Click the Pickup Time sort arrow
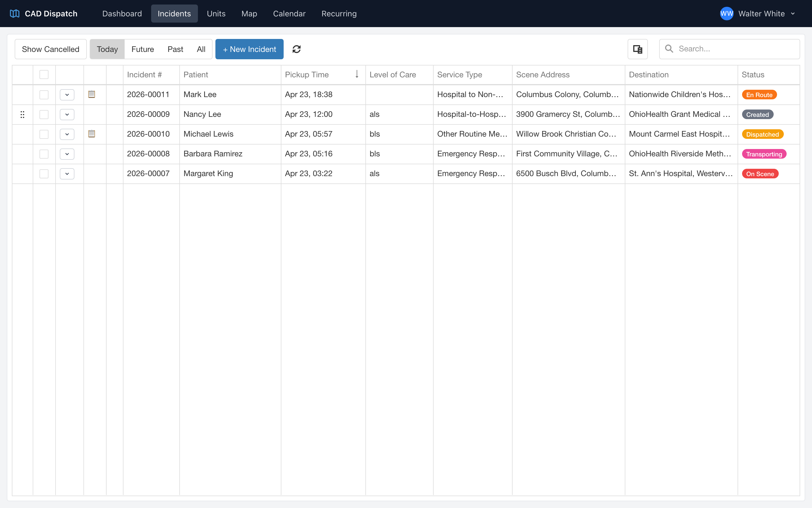812x508 pixels. [x=357, y=74]
